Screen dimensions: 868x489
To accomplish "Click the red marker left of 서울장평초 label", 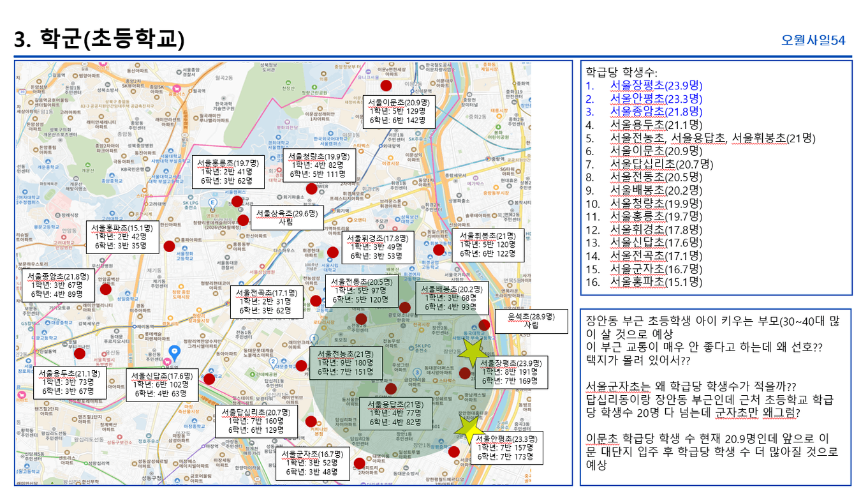I will (465, 373).
